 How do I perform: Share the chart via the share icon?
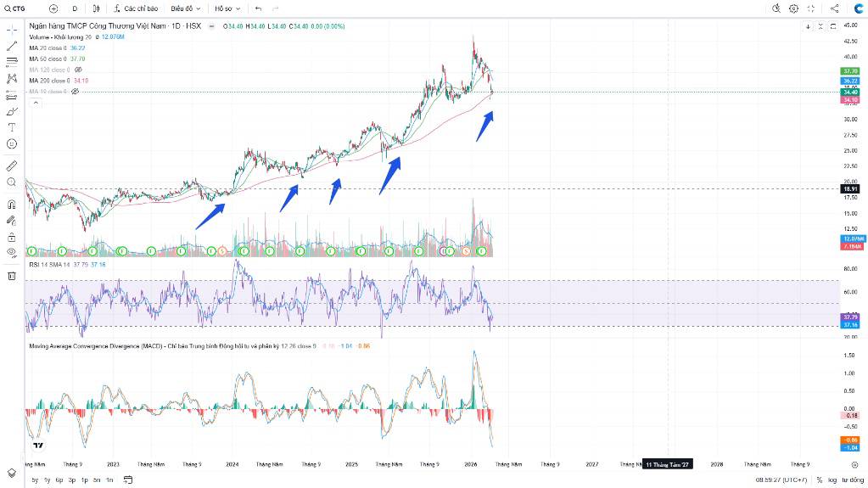pos(834,8)
